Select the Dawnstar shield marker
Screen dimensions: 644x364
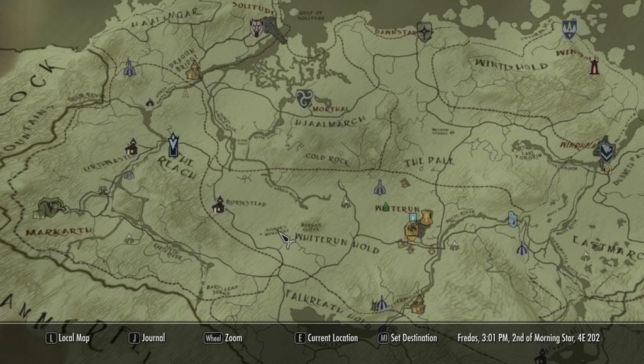pos(425,32)
